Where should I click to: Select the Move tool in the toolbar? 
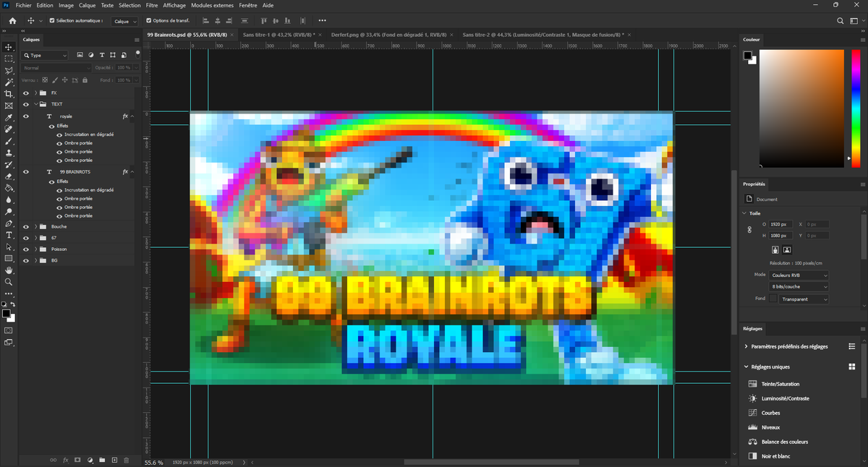[x=9, y=47]
